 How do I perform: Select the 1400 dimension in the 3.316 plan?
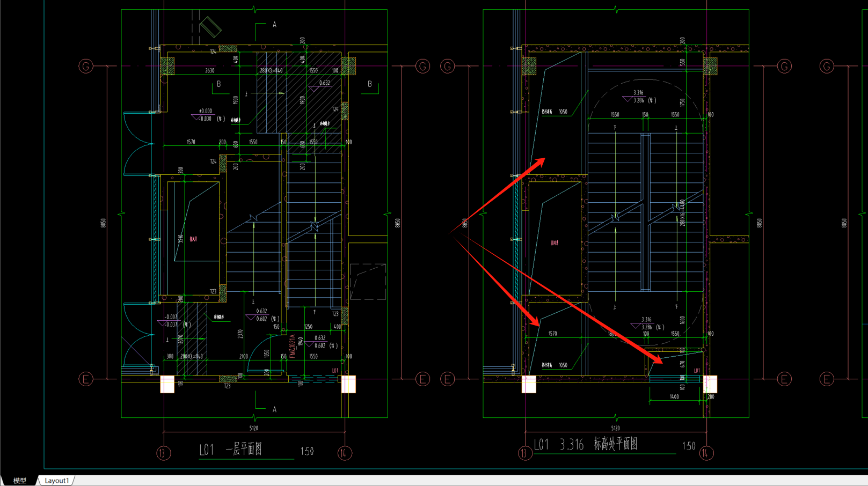click(x=674, y=397)
